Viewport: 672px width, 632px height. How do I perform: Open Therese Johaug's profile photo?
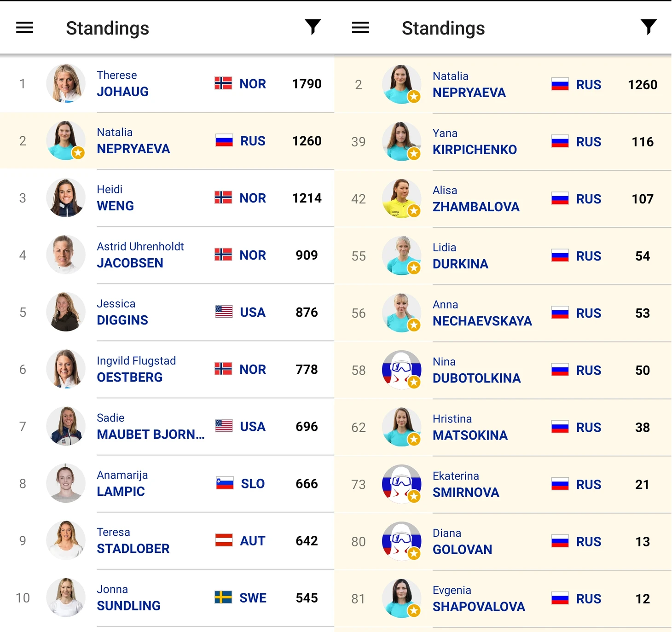tap(66, 83)
